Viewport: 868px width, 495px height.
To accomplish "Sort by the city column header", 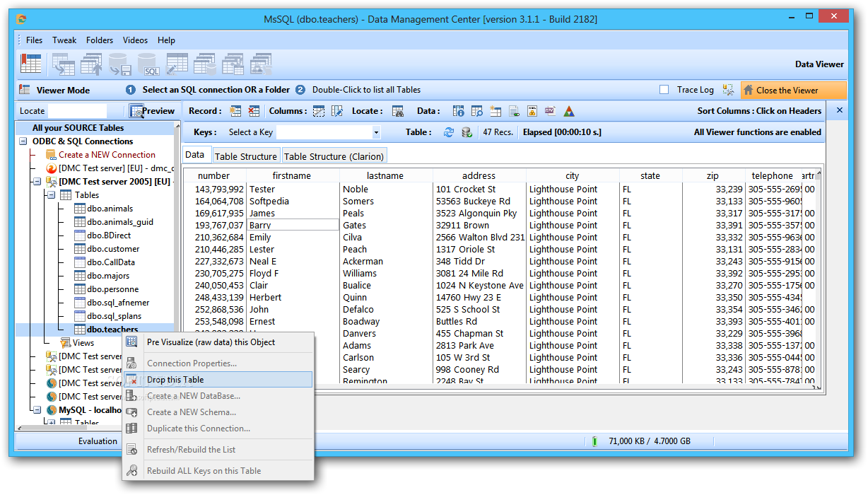I will coord(573,176).
